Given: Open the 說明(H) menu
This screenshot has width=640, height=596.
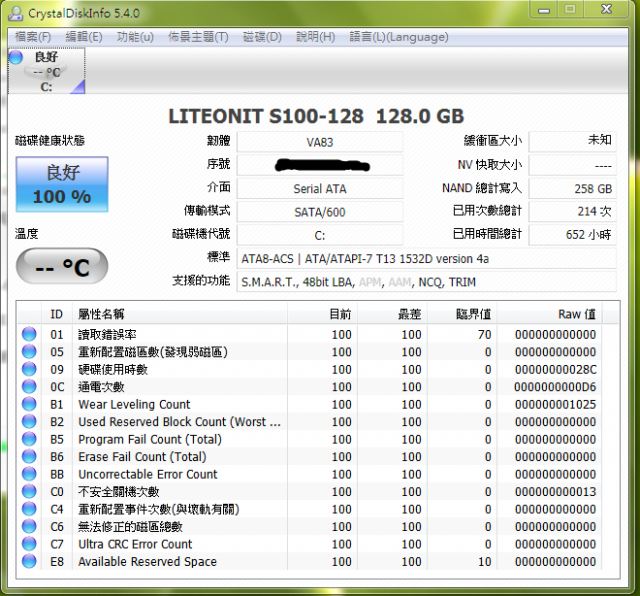Looking at the screenshot, I should click(x=316, y=37).
